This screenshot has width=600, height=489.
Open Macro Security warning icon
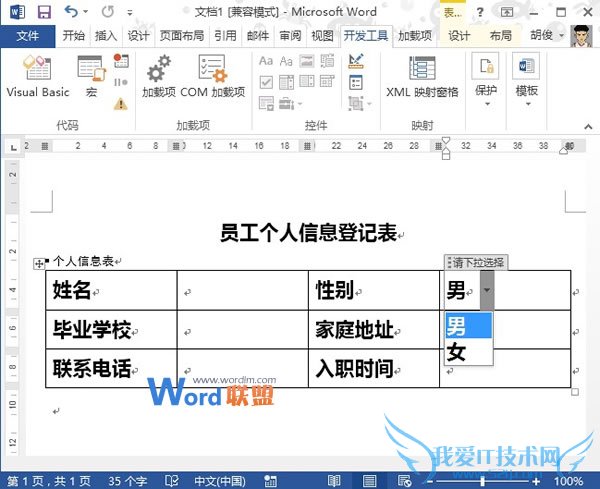(x=121, y=103)
